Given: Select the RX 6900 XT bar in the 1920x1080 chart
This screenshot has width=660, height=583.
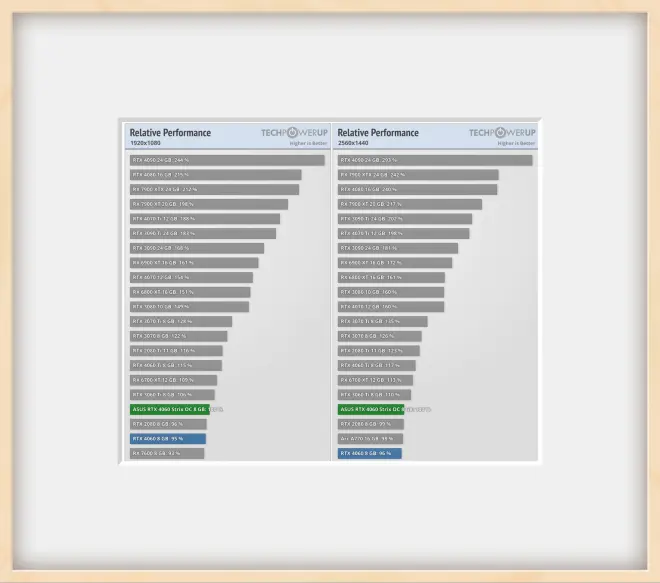Looking at the screenshot, I should point(193,263).
